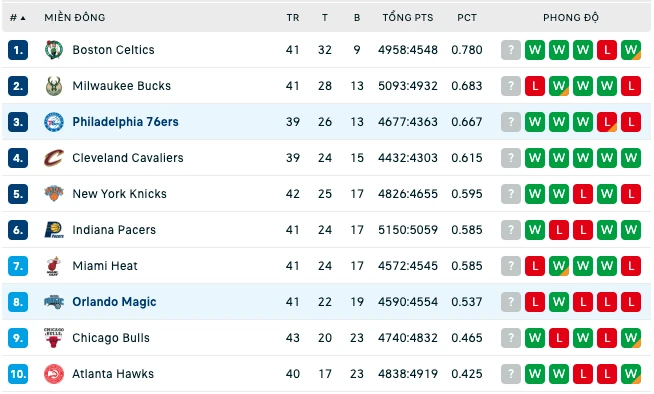The height and width of the screenshot is (394, 654).
Task: Click Boston Celtics' red L form badge
Action: coord(607,50)
